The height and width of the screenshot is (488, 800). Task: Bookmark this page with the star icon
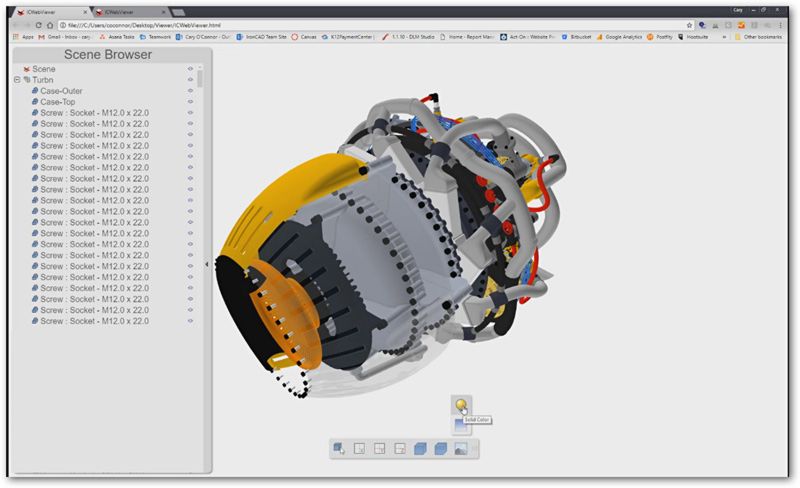689,25
